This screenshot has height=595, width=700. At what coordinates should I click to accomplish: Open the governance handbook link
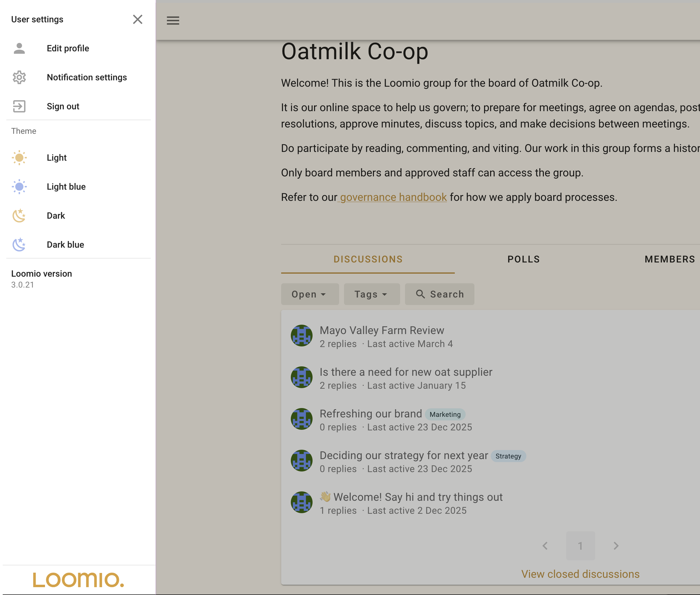point(393,197)
